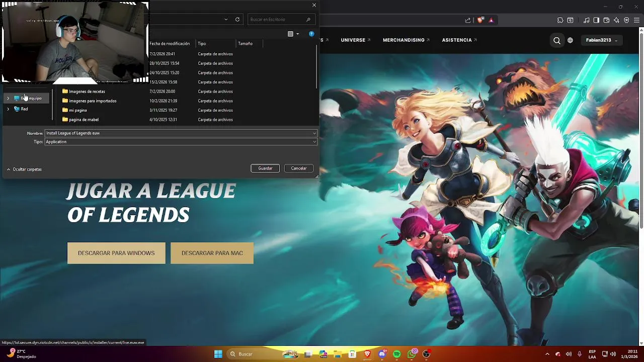Sort by Tipo column header
This screenshot has width=644, height=362.
point(216,44)
